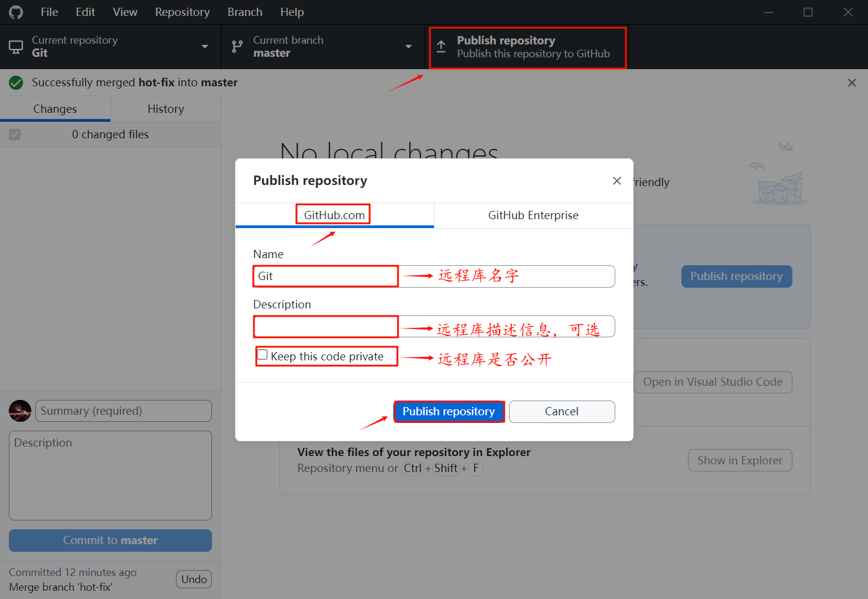Close the Publish repository dialog

click(x=617, y=181)
